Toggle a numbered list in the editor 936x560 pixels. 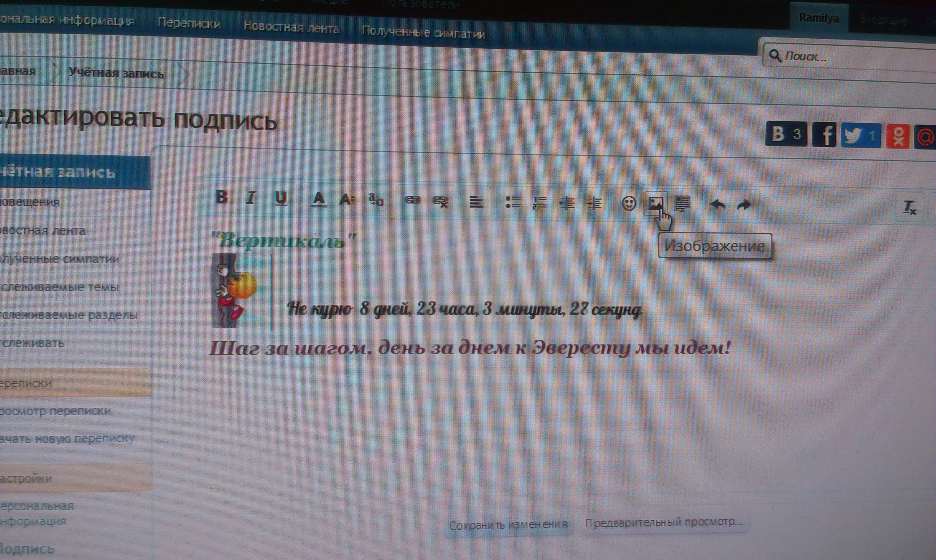tap(540, 202)
